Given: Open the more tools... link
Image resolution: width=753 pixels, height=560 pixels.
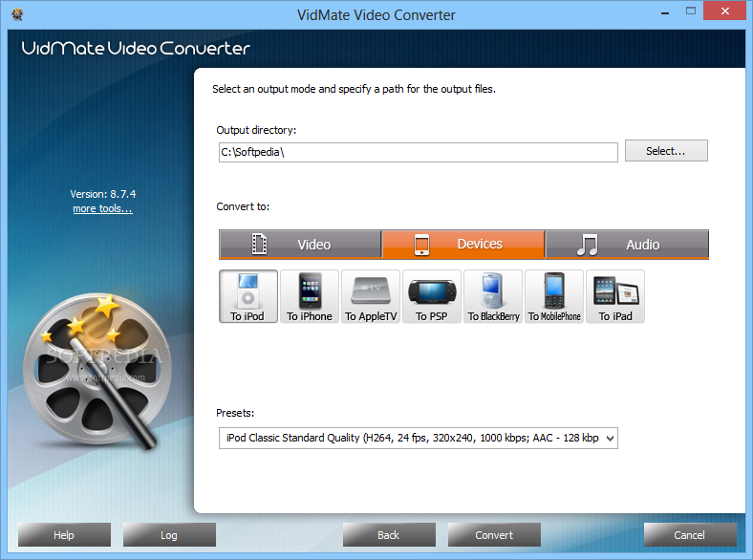Looking at the screenshot, I should click(x=102, y=208).
